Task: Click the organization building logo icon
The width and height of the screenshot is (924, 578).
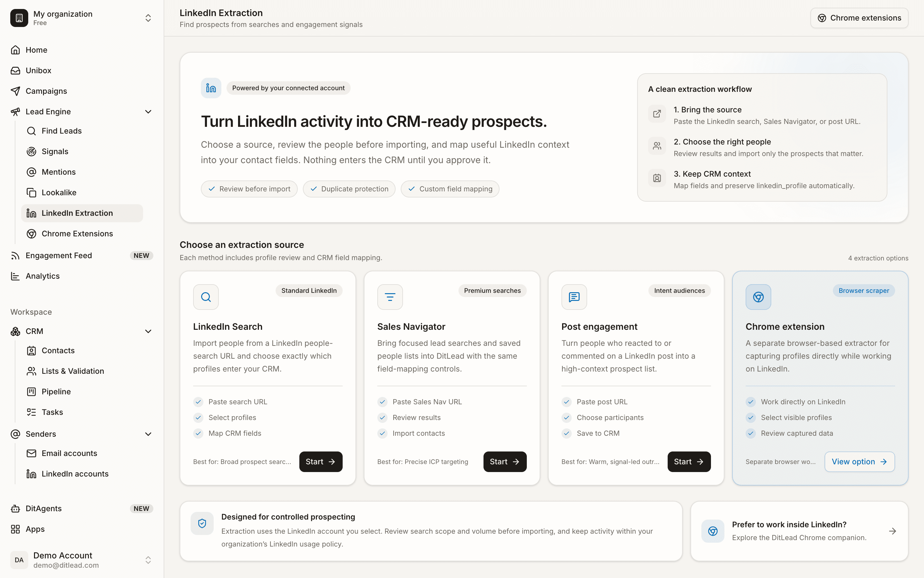Action: [19, 18]
